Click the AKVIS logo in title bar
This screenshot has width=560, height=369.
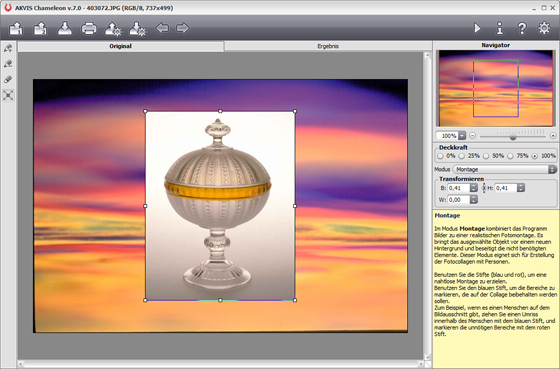point(8,7)
